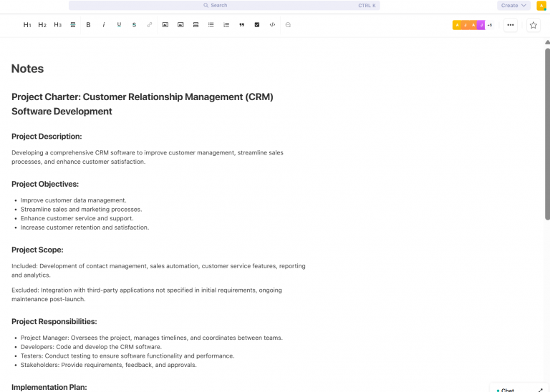This screenshot has height=392, width=550.
Task: Favorite this doc with the star icon
Action: pos(533,25)
